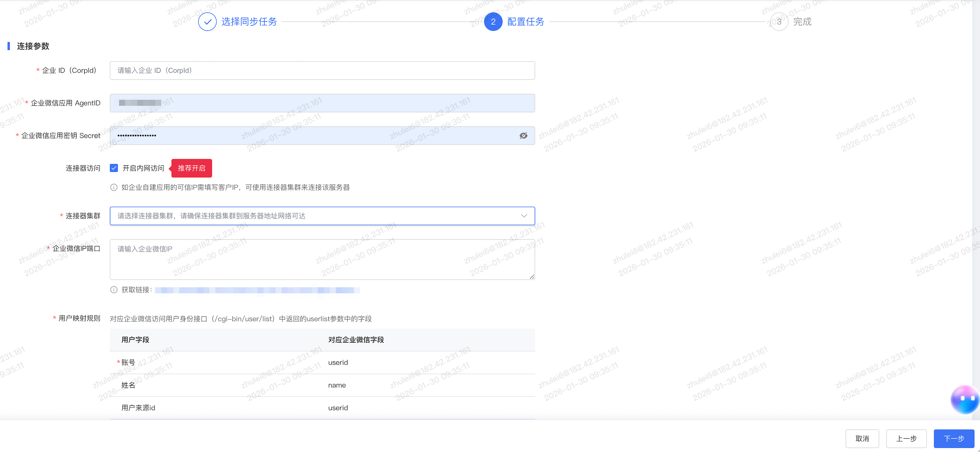Go to 选择同步任务 step label
This screenshot has width=980, height=452.
point(249,22)
